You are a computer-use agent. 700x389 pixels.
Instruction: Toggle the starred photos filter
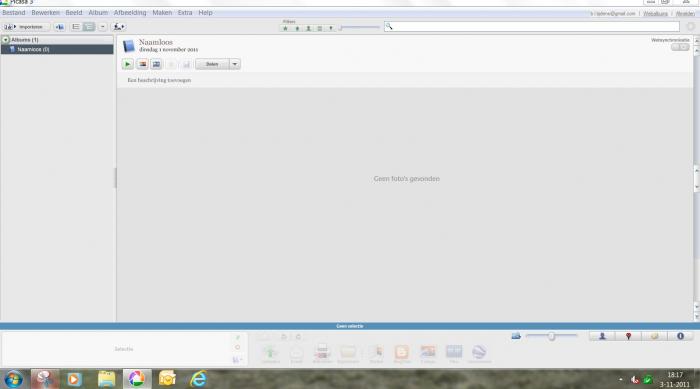(286, 28)
